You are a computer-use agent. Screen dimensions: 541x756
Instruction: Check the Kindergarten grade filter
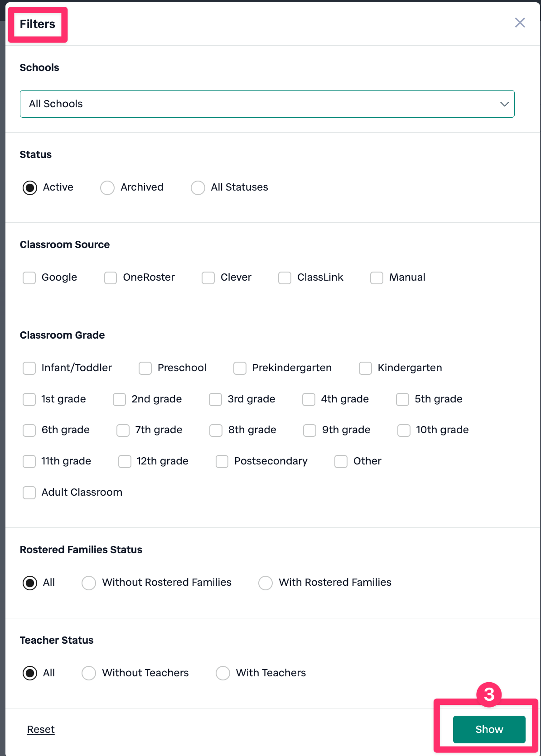pyautogui.click(x=365, y=368)
